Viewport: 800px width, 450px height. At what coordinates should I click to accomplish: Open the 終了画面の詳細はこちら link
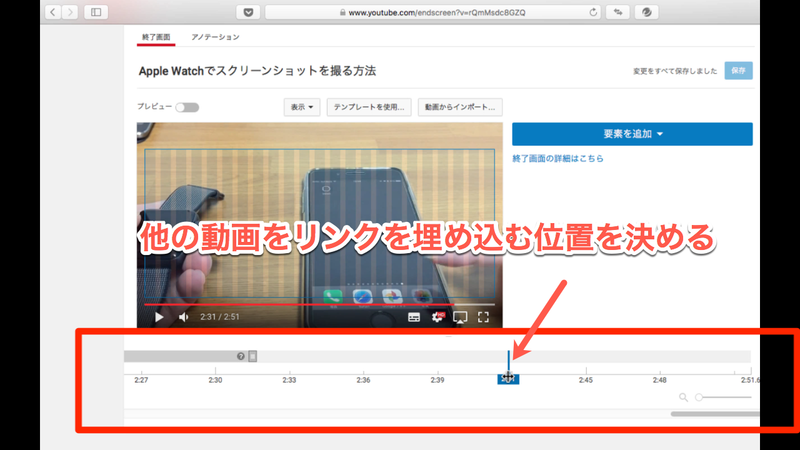(x=558, y=159)
